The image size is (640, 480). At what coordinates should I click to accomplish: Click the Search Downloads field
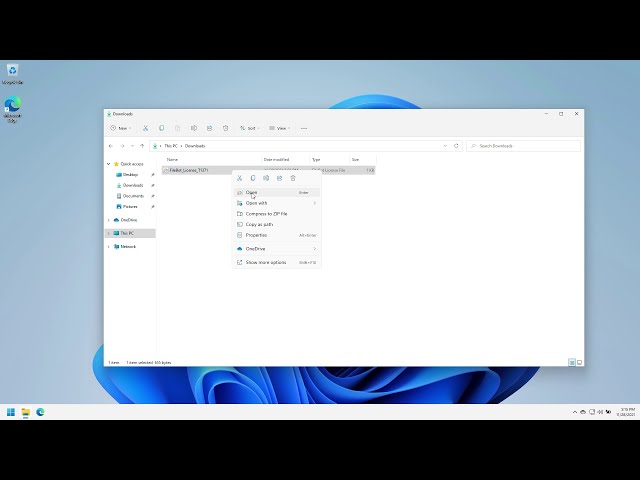click(523, 146)
